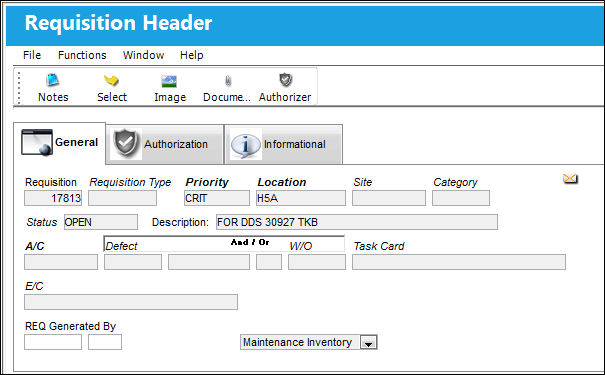605x375 pixels.
Task: Click the E/C label
Action: click(34, 286)
